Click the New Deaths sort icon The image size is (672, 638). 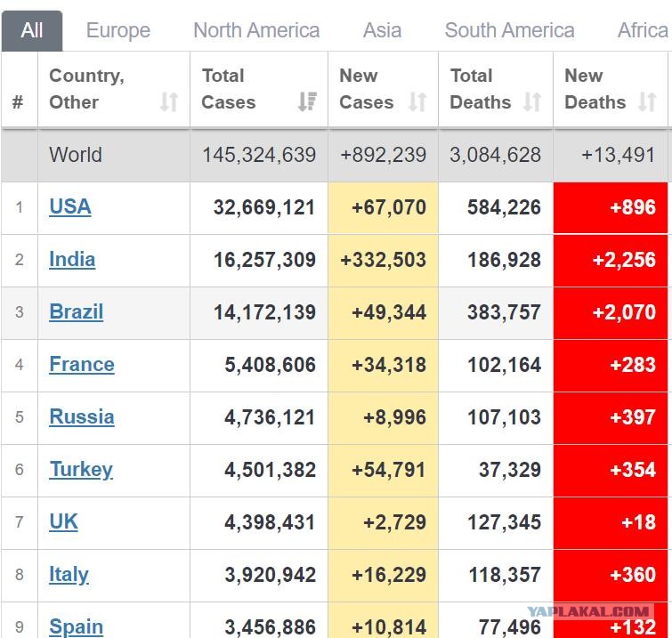pyautogui.click(x=647, y=102)
